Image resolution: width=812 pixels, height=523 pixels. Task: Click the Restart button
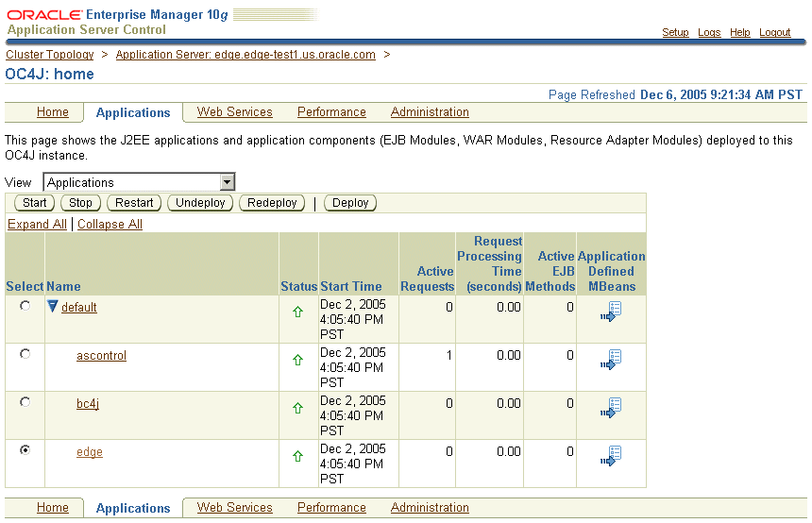[134, 203]
